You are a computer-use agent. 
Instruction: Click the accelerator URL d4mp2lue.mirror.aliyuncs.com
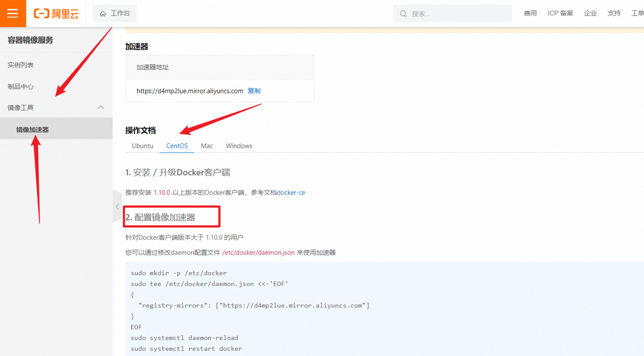click(190, 91)
